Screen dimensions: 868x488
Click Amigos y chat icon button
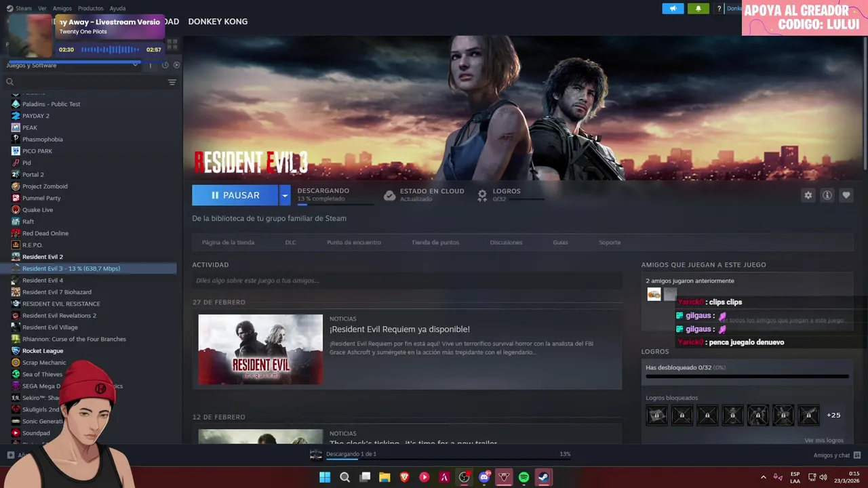click(857, 455)
